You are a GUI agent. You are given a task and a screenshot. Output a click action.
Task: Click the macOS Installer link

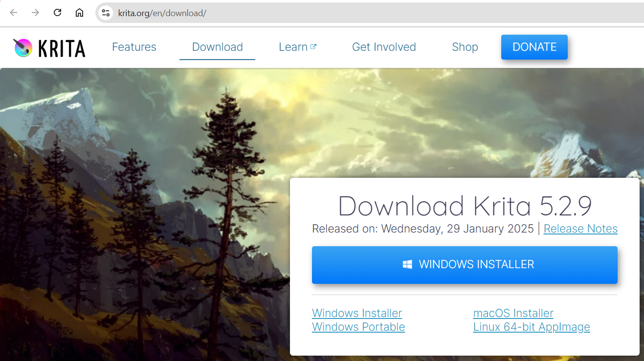click(x=513, y=313)
